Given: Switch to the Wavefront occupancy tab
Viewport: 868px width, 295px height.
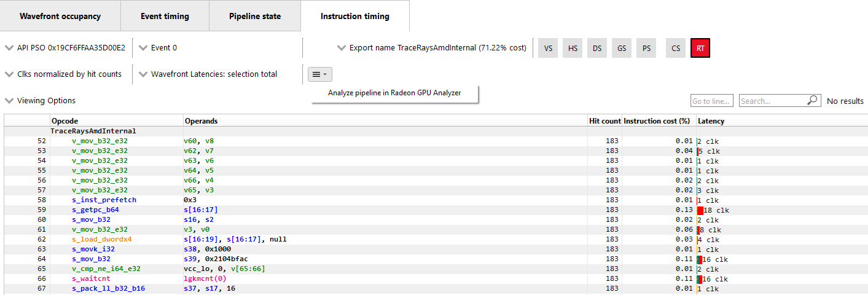Looking at the screenshot, I should pyautogui.click(x=60, y=17).
